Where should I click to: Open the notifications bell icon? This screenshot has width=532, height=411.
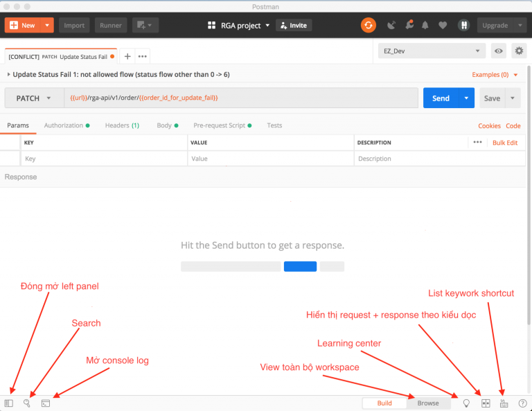pyautogui.click(x=425, y=25)
